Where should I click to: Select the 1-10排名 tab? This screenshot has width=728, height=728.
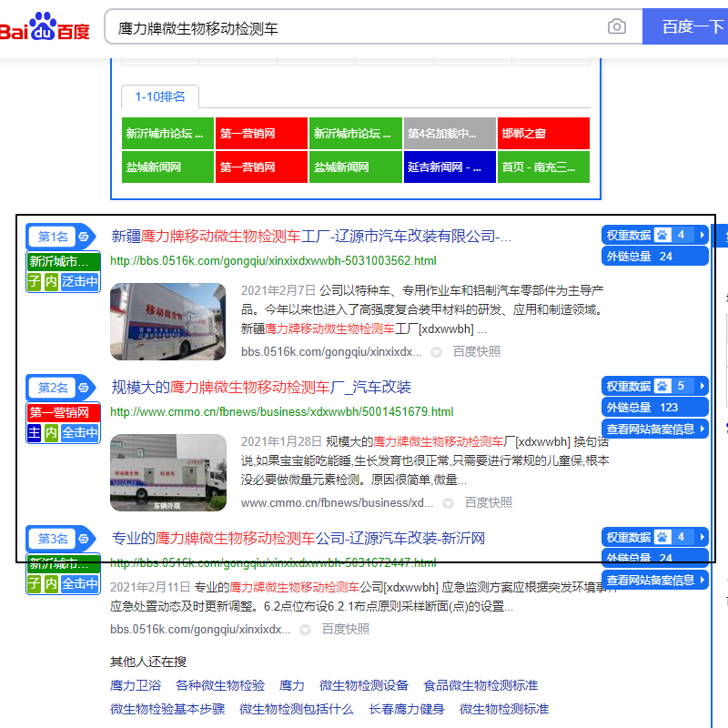coord(160,96)
